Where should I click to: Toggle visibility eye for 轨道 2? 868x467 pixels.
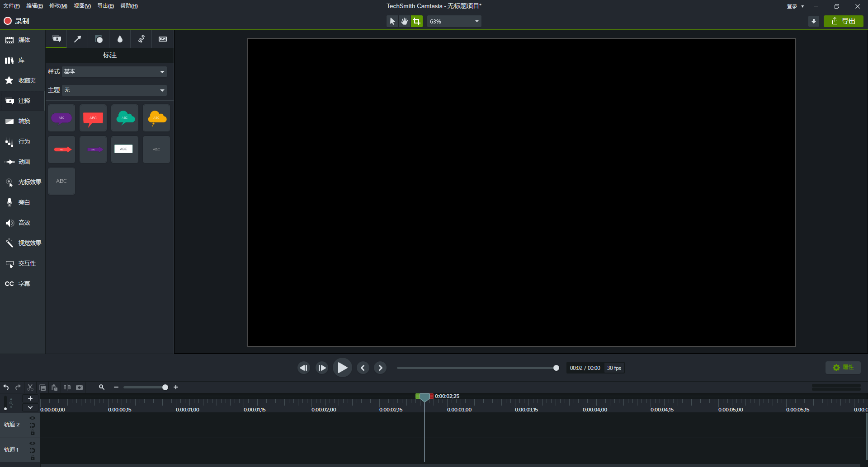click(x=33, y=418)
